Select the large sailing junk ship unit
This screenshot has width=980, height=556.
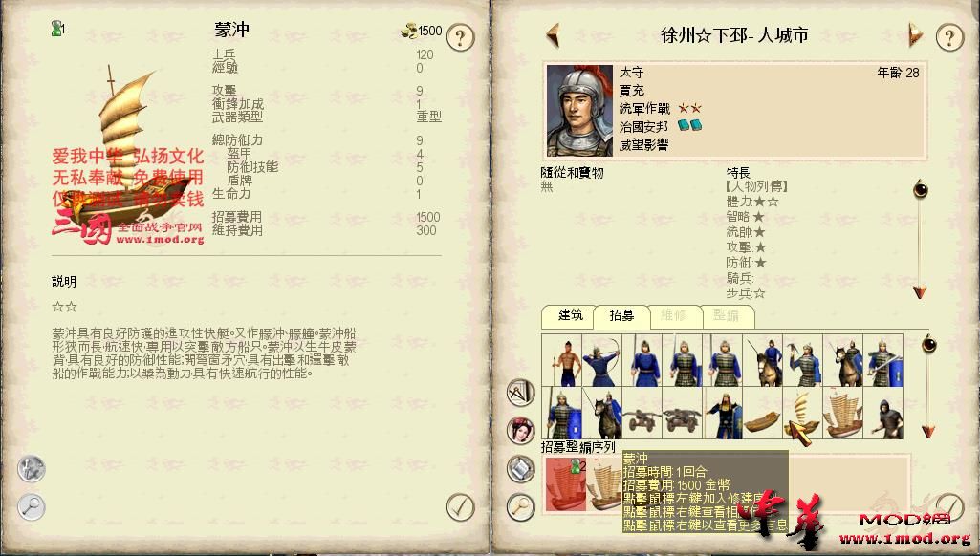point(843,413)
